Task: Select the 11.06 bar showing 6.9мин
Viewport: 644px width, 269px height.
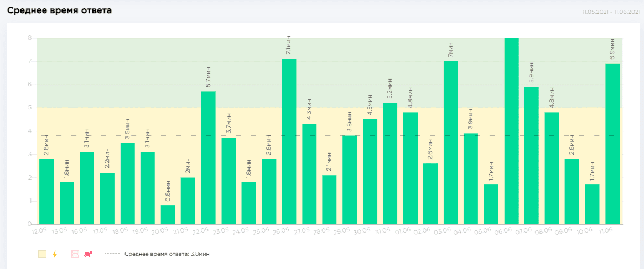Action: tap(612, 144)
